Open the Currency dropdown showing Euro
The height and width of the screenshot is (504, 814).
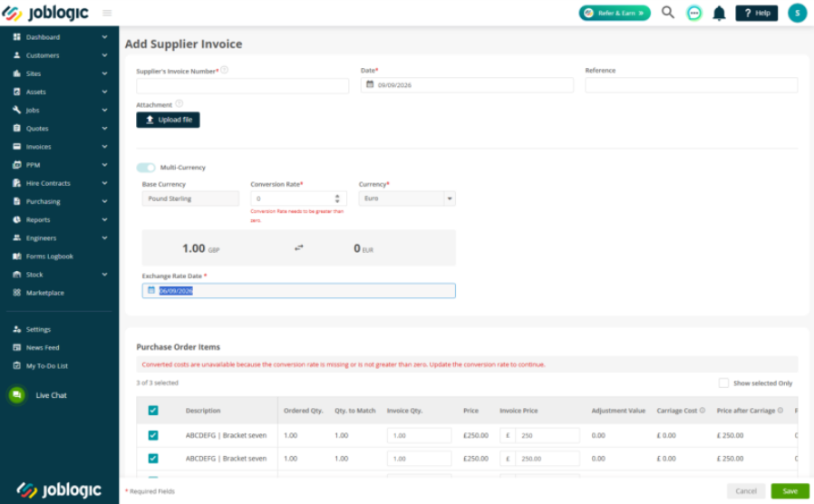click(x=407, y=199)
